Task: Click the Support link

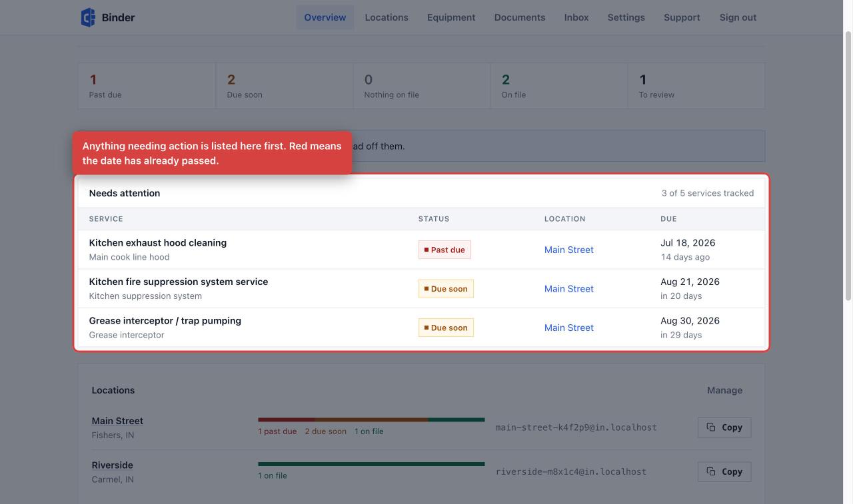Action: 682,17
